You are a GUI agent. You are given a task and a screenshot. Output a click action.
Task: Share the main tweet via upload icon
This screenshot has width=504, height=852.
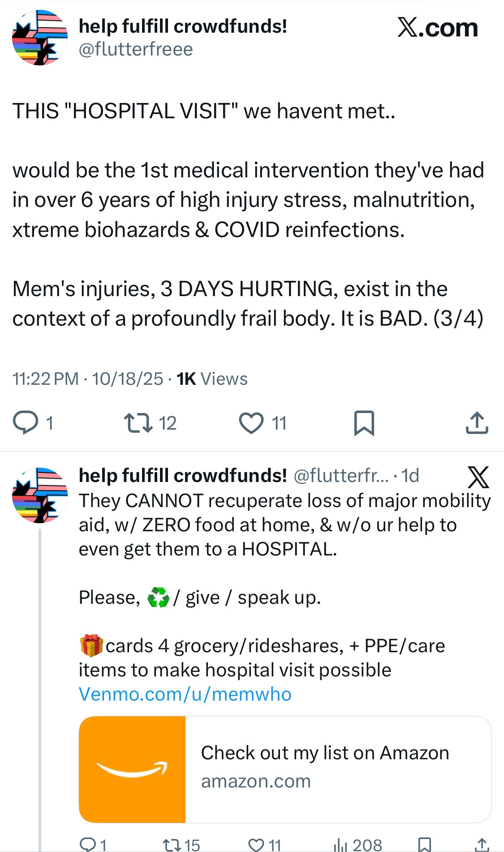pyautogui.click(x=477, y=422)
